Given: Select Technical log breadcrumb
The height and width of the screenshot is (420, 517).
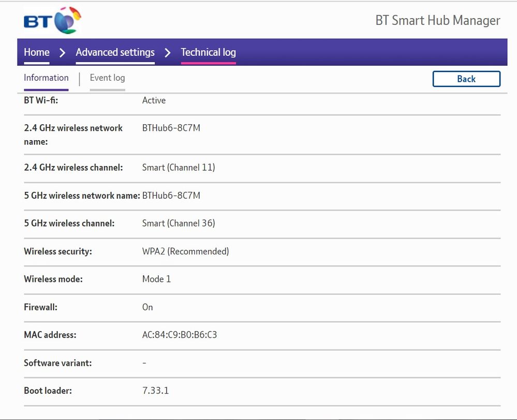Looking at the screenshot, I should pos(208,52).
